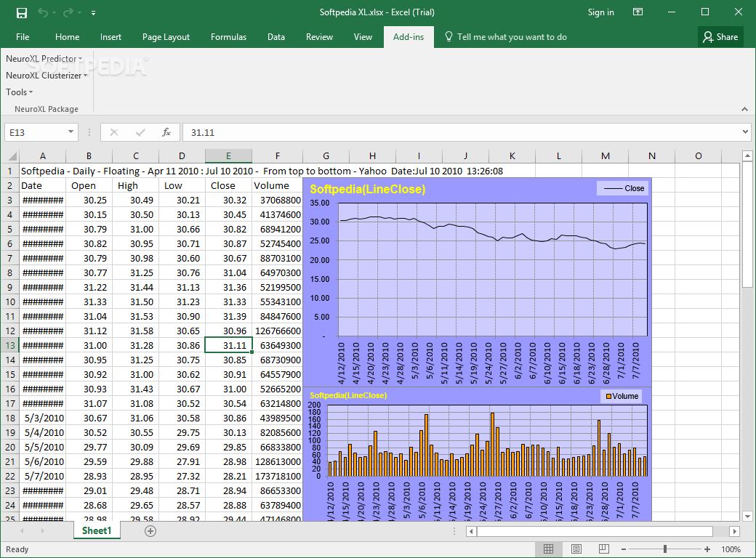Collapse the ribbon with the chevron
Image resolution: width=756 pixels, height=558 pixels.
click(x=745, y=110)
